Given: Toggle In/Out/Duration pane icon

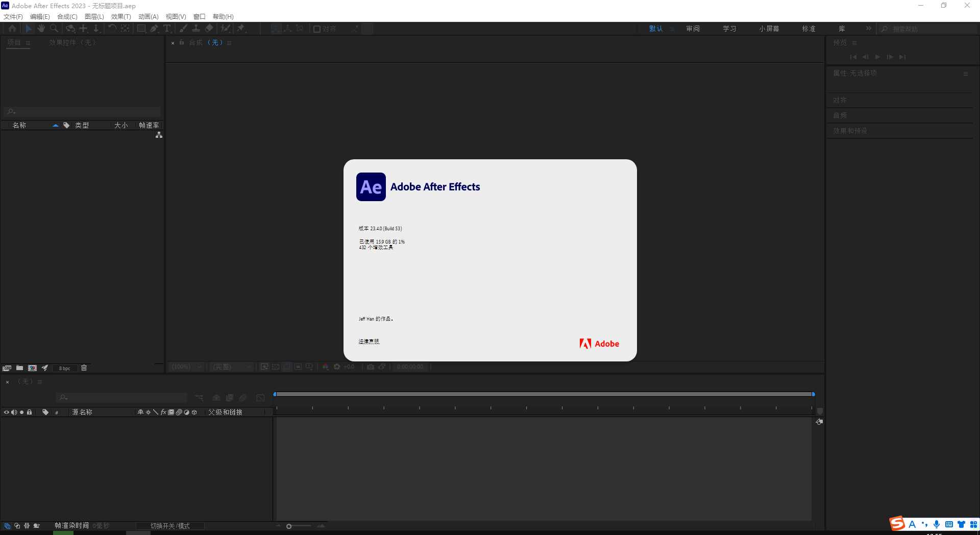Looking at the screenshot, I should point(27,526).
